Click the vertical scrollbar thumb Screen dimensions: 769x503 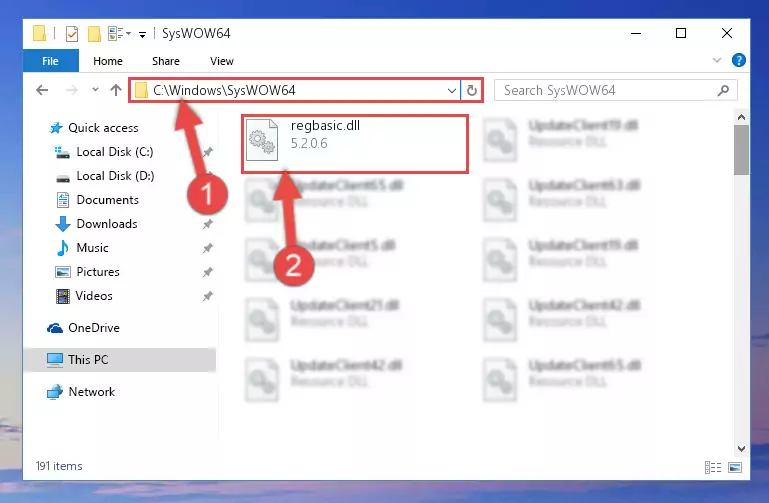pyautogui.click(x=741, y=150)
